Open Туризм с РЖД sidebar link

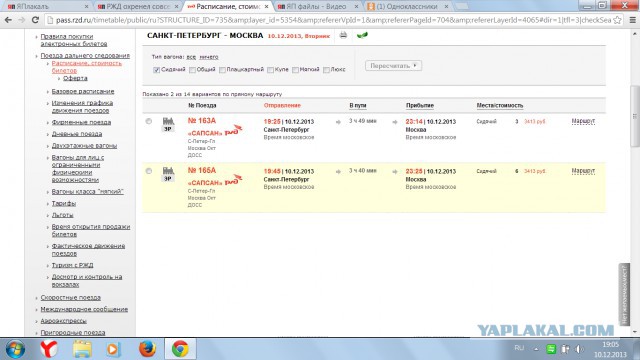click(72, 265)
